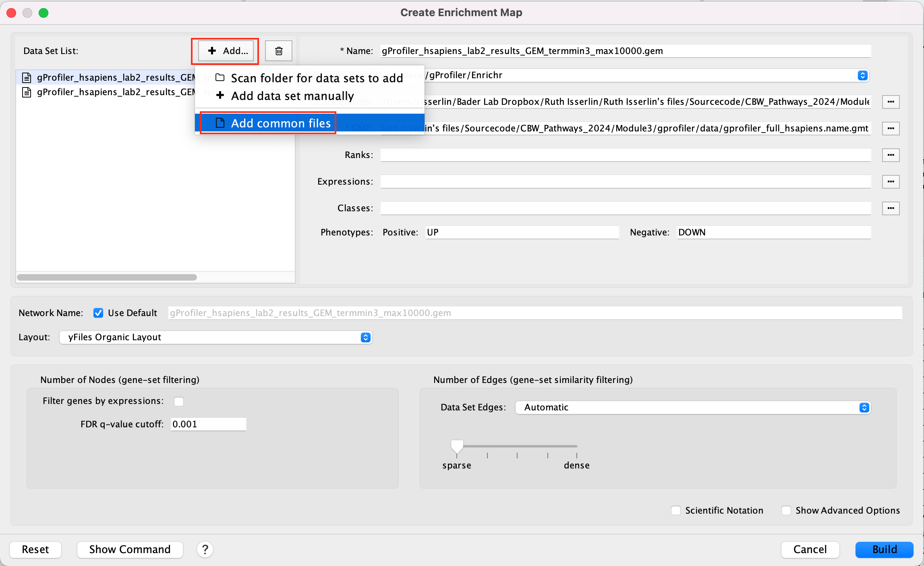Click the Show Command button

130,549
